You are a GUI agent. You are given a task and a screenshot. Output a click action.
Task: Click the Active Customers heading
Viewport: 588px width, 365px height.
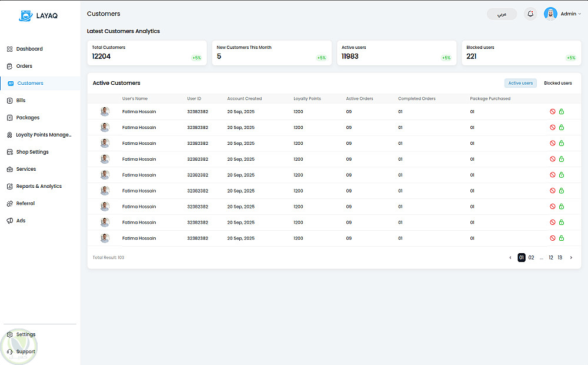point(116,83)
